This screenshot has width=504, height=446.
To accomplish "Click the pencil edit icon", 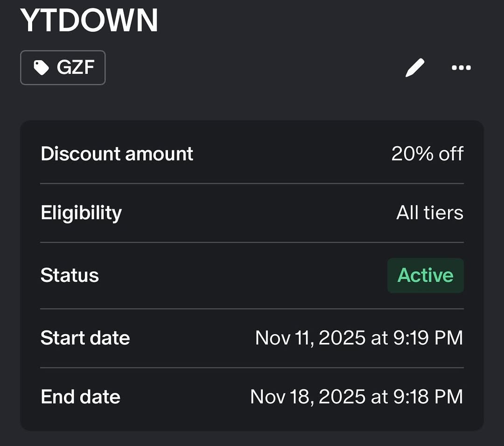I will [414, 68].
